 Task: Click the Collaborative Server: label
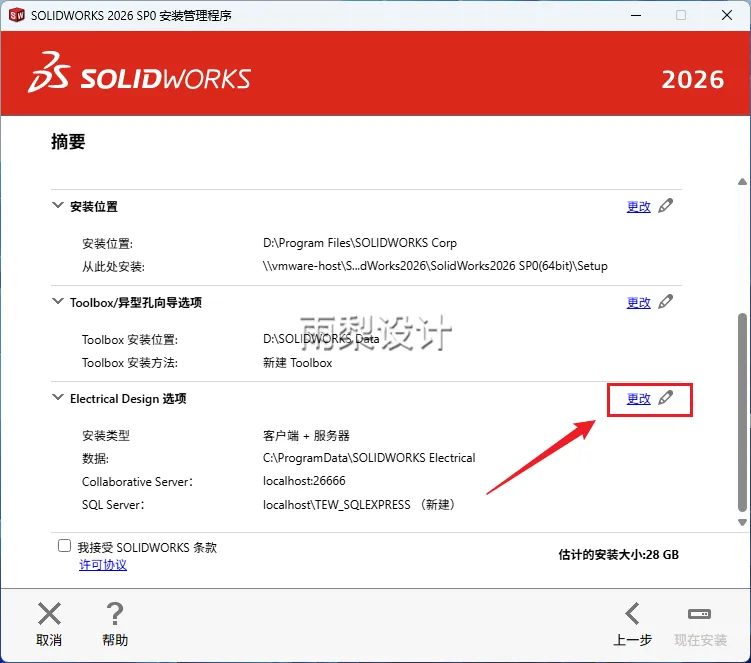tap(137, 481)
